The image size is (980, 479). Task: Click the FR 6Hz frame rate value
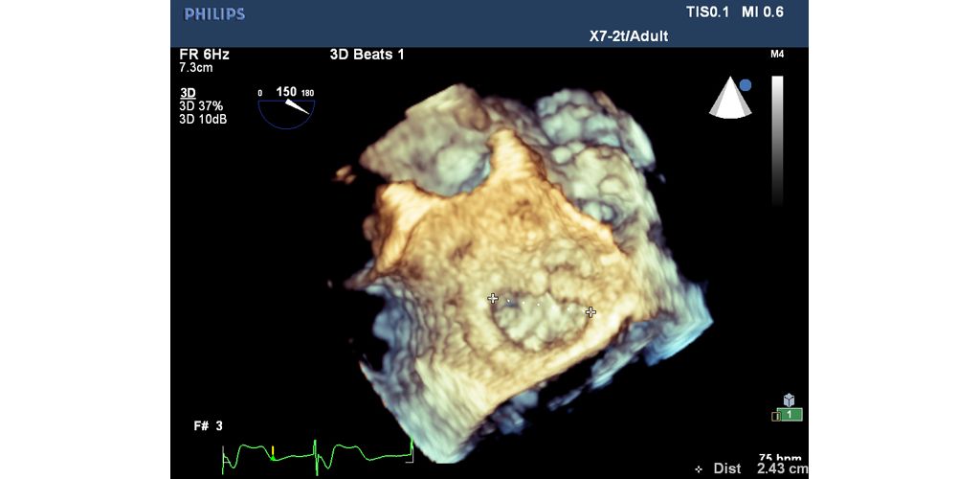pos(205,55)
